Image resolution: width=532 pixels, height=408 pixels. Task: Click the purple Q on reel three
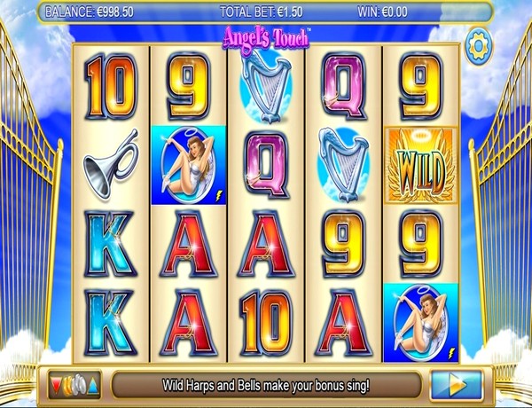click(x=266, y=165)
